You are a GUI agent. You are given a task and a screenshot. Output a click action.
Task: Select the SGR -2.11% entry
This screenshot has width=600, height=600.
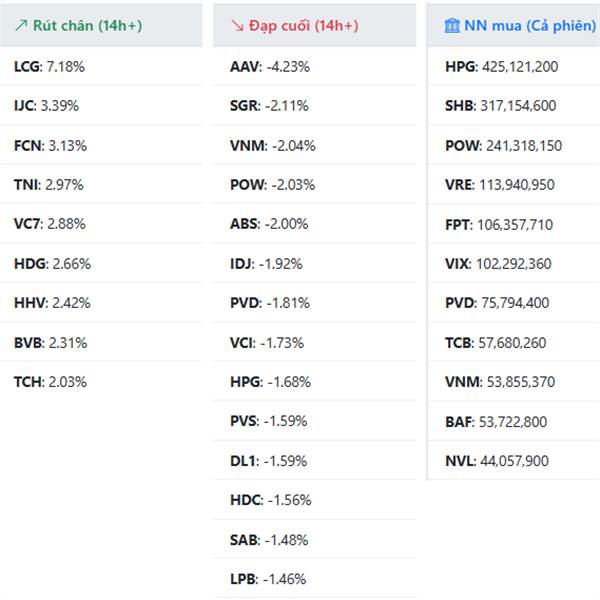(268, 106)
